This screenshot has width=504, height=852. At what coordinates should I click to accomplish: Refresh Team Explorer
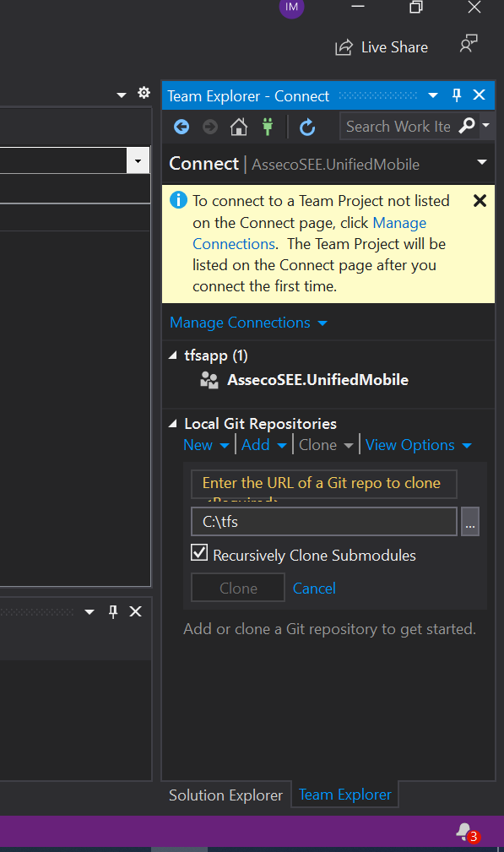pos(307,128)
